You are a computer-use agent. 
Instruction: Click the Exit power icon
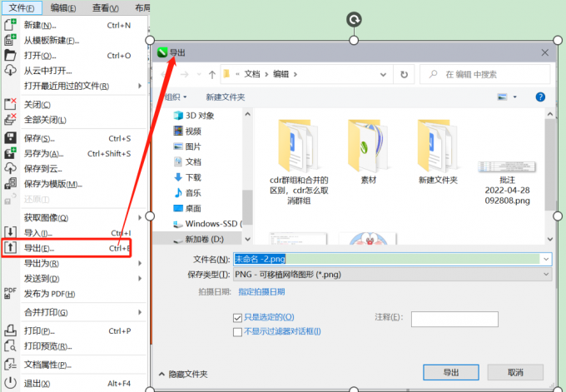(x=10, y=383)
